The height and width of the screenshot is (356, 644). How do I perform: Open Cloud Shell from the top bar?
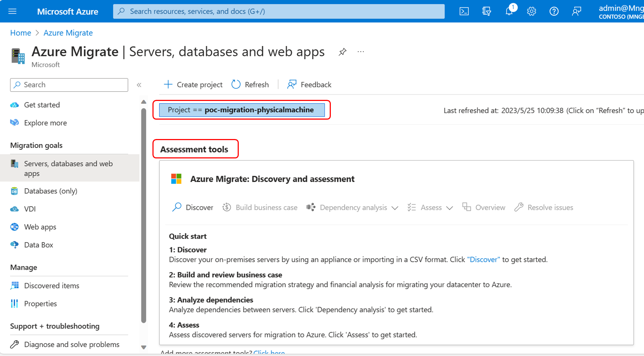(x=464, y=11)
